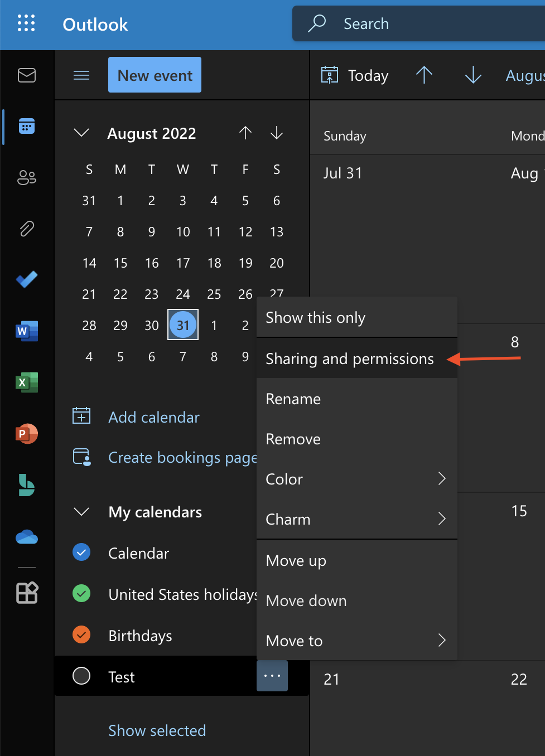This screenshot has width=545, height=756.
Task: Jump to Today
Action: (x=368, y=75)
